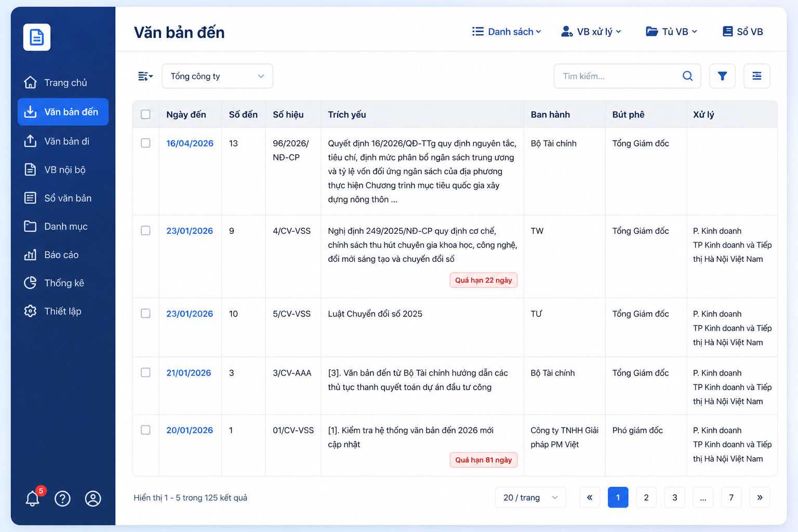Go to the previous pages double-arrow

(590, 498)
